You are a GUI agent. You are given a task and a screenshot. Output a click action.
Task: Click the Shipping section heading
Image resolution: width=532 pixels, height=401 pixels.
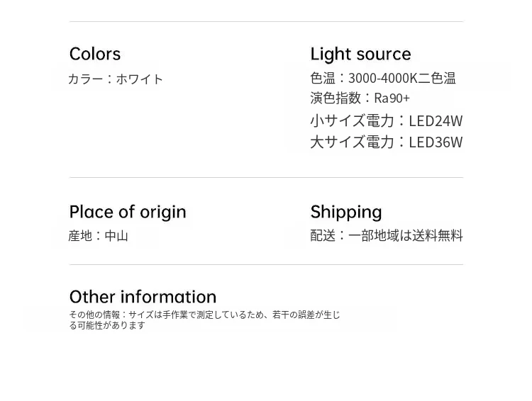[346, 212]
